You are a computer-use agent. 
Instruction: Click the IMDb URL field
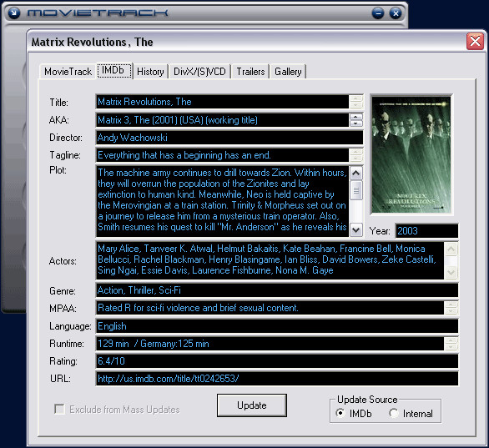coord(277,379)
